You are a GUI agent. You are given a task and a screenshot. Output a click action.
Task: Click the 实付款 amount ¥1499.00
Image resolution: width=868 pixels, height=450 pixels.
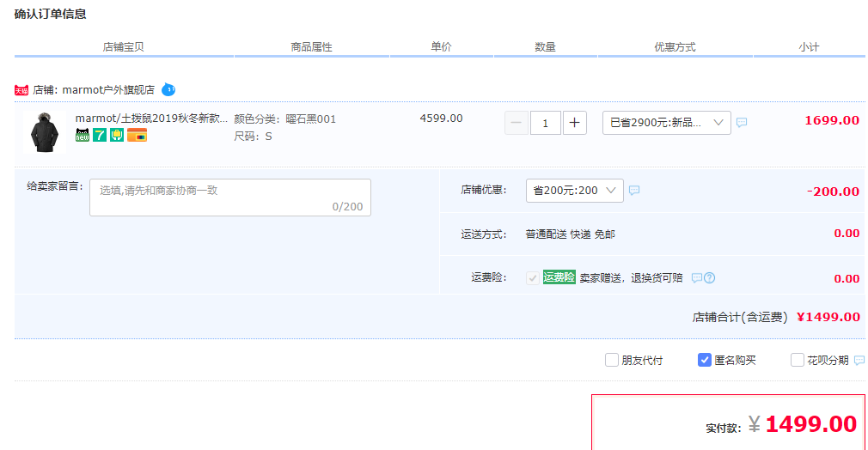(803, 424)
